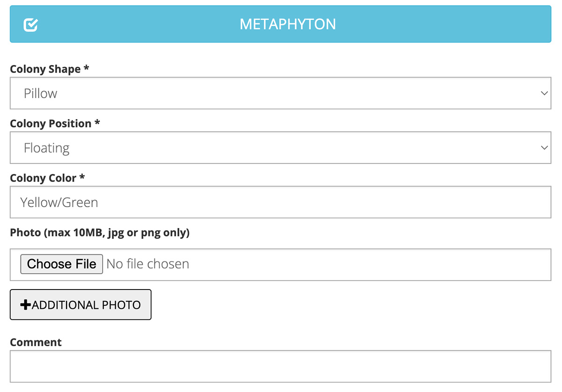Click the "Colony Color" field label
562x392 pixels.
43,178
